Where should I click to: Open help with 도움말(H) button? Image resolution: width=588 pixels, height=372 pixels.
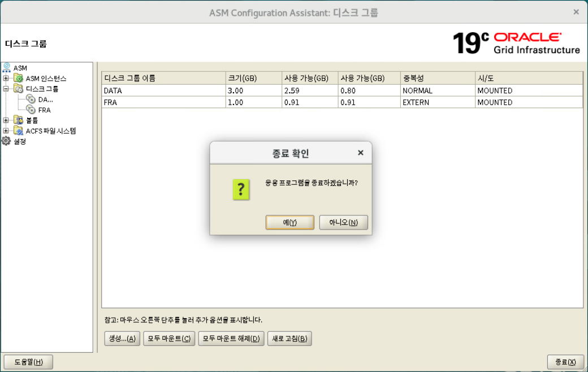(28, 362)
